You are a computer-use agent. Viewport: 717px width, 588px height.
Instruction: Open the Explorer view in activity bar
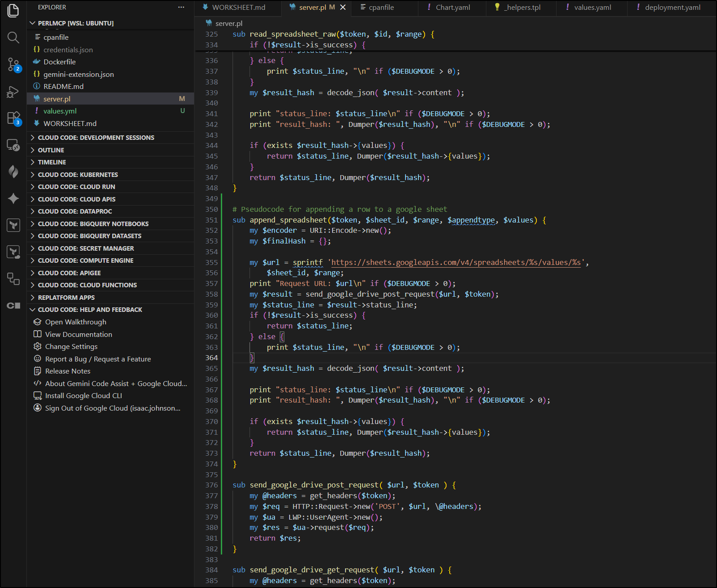coord(13,11)
